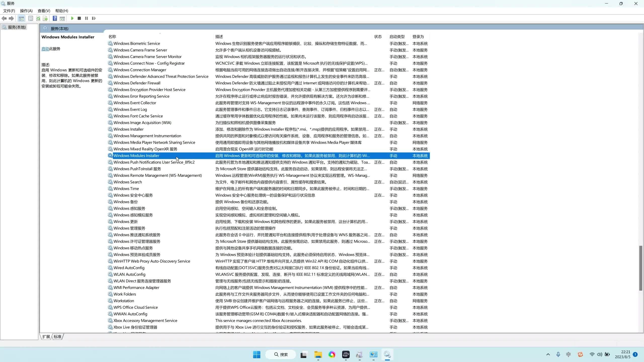The image size is (644, 362).
Task: Select Windows Defender Firewall service
Action: click(269, 83)
